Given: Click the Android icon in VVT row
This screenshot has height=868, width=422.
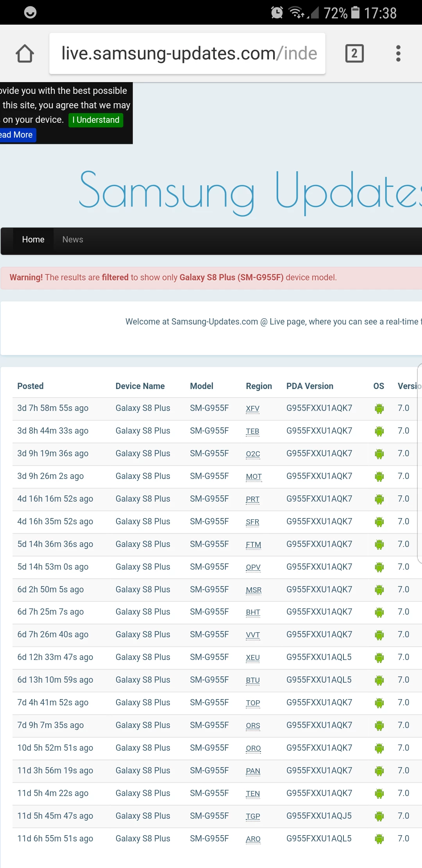Looking at the screenshot, I should click(x=379, y=635).
